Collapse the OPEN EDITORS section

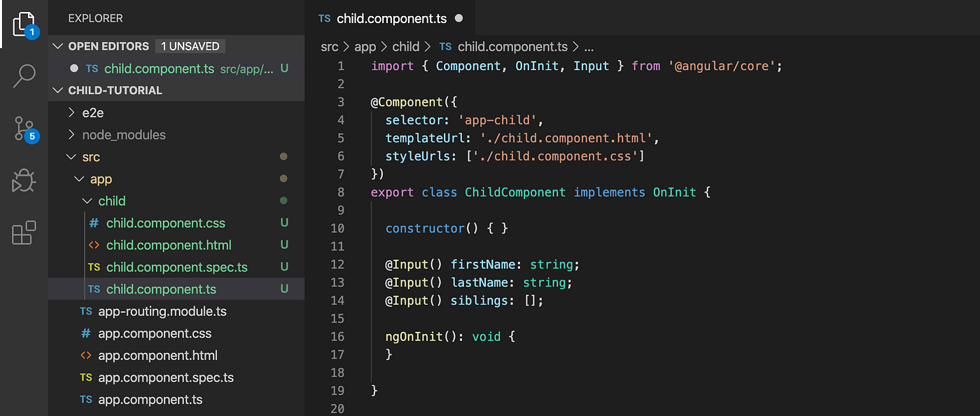[176, 46]
